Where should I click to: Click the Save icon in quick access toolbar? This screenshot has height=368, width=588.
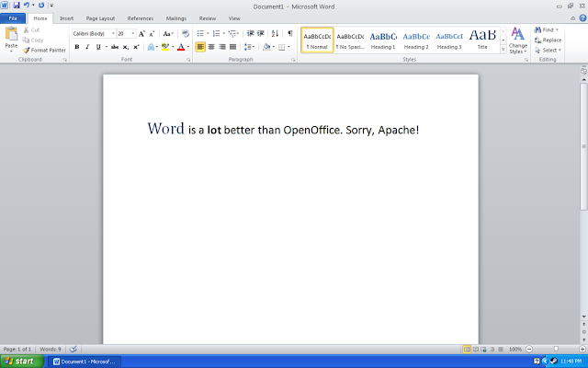(17, 6)
